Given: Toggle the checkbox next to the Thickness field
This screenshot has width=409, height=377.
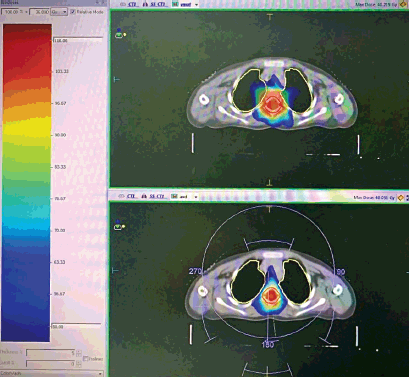Looking at the screenshot, I should (x=86, y=359).
